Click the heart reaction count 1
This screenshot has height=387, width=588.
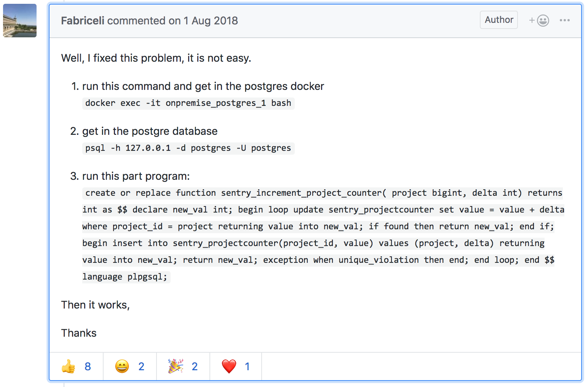[x=247, y=366]
